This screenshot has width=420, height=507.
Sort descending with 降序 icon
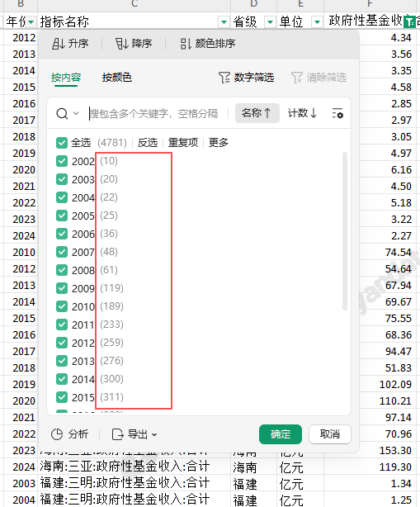coord(134,43)
